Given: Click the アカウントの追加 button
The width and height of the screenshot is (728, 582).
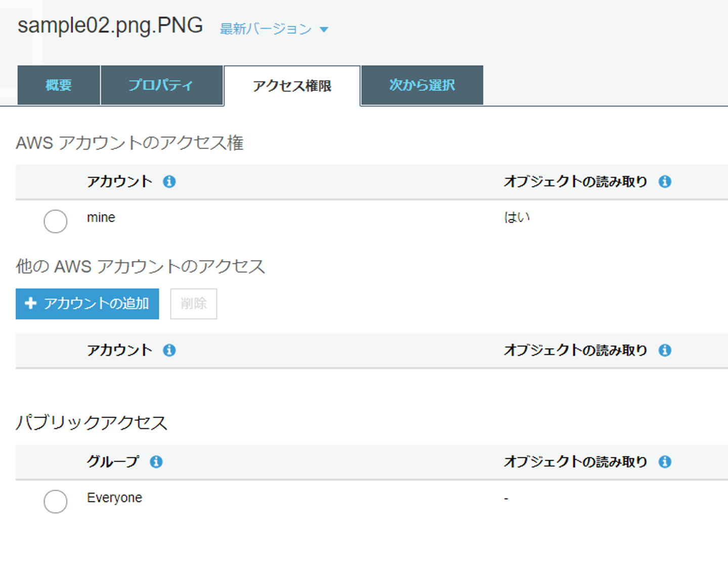Looking at the screenshot, I should tap(87, 304).
